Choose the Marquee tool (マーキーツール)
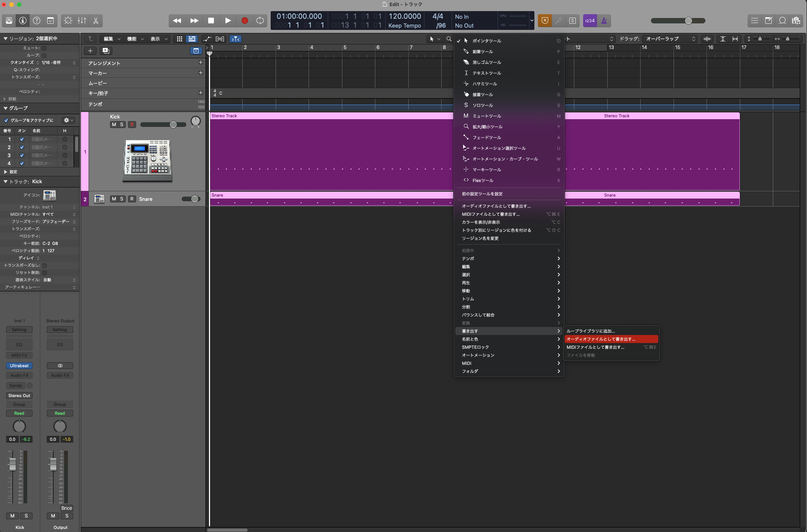 (487, 169)
